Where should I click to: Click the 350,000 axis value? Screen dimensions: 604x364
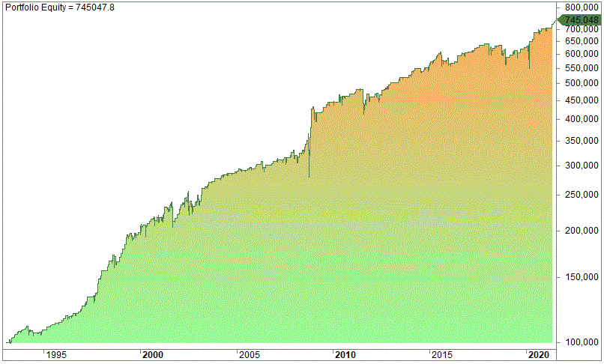click(x=582, y=141)
